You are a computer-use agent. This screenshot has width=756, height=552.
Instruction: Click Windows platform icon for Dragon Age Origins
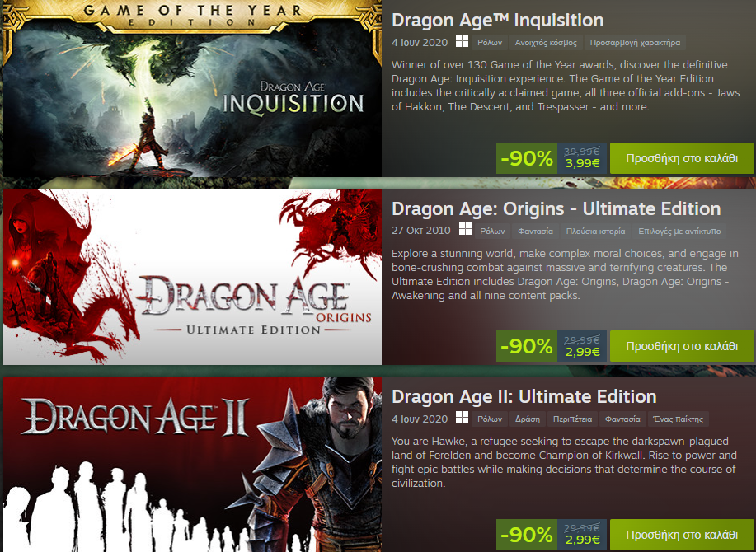click(465, 229)
